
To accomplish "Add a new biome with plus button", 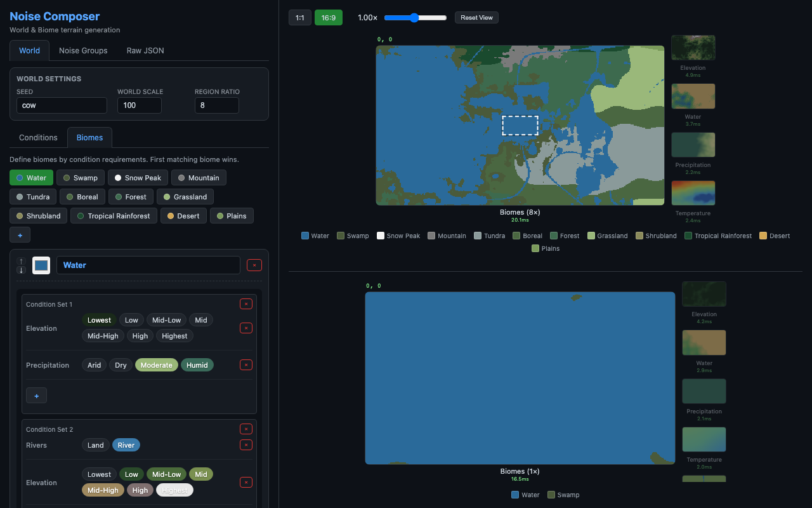I will (20, 235).
